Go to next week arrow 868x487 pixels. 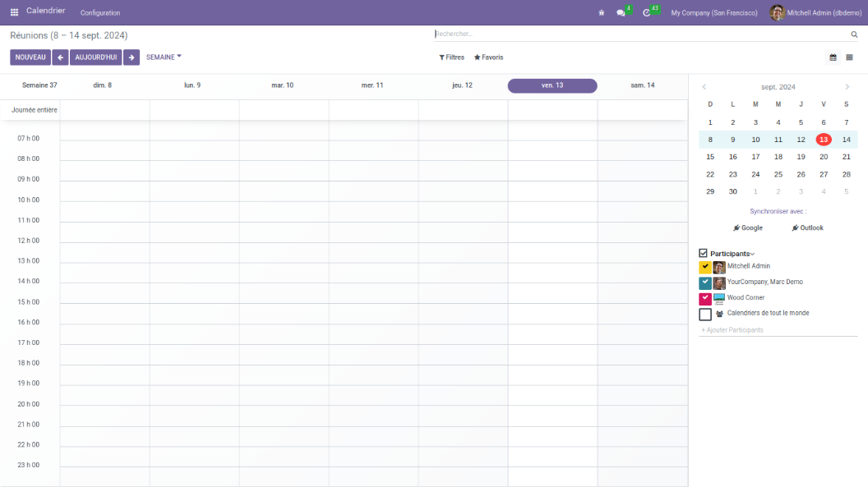click(x=132, y=57)
